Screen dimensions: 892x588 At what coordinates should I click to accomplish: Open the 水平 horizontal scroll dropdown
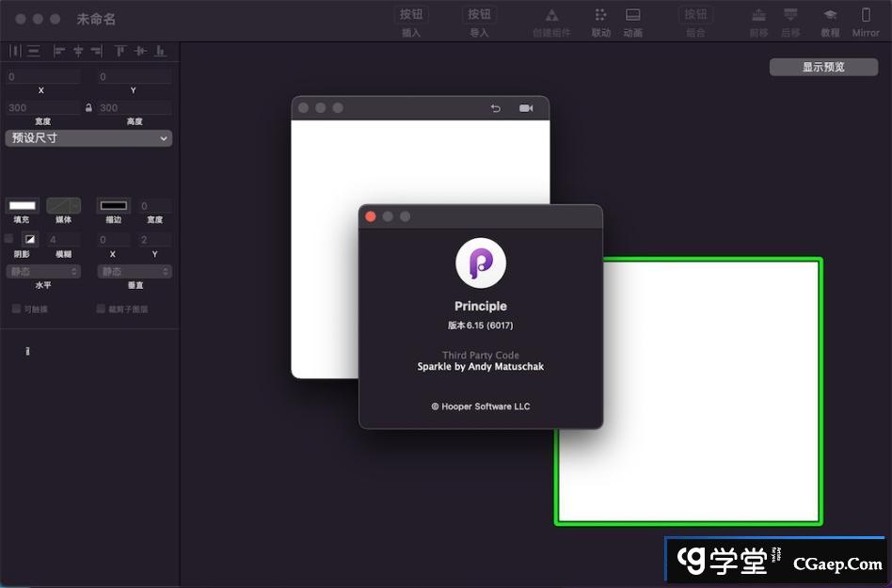click(x=43, y=271)
